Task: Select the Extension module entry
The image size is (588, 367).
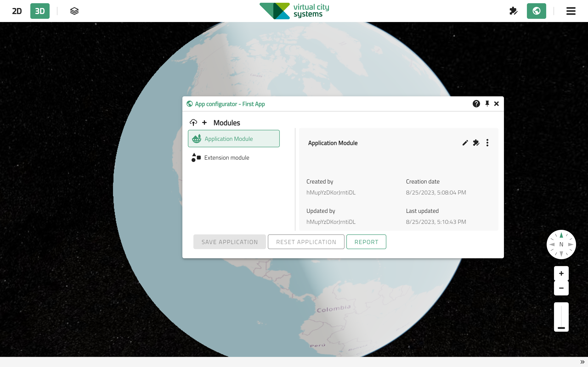Action: (226, 158)
